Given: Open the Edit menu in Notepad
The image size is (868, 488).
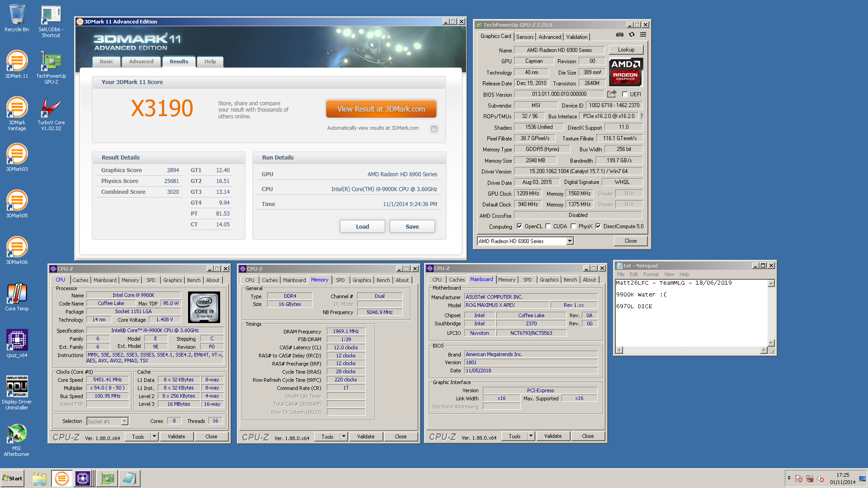Looking at the screenshot, I should point(634,274).
